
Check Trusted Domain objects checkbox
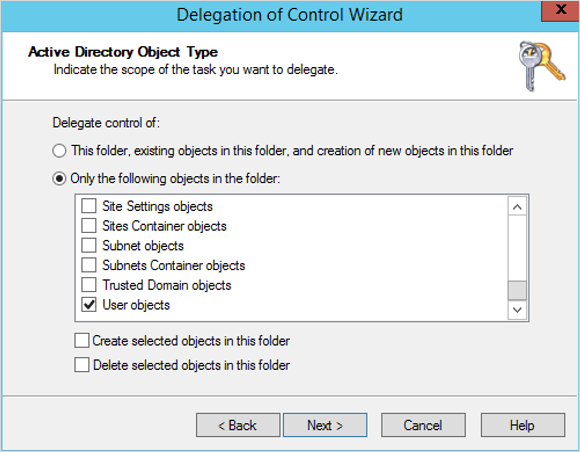tap(89, 285)
